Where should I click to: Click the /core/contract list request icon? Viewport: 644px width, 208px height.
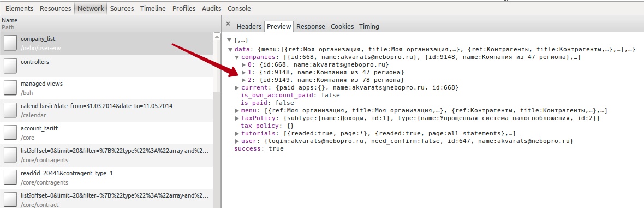(10, 199)
